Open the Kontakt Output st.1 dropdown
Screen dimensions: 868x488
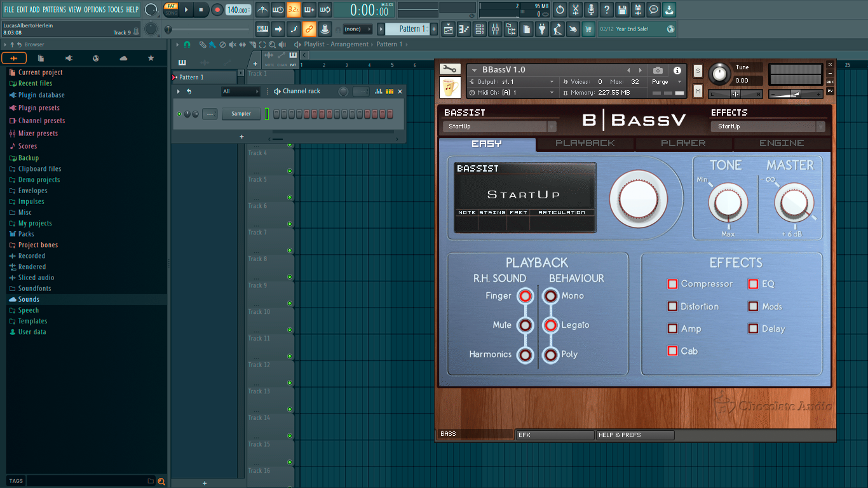click(x=512, y=82)
